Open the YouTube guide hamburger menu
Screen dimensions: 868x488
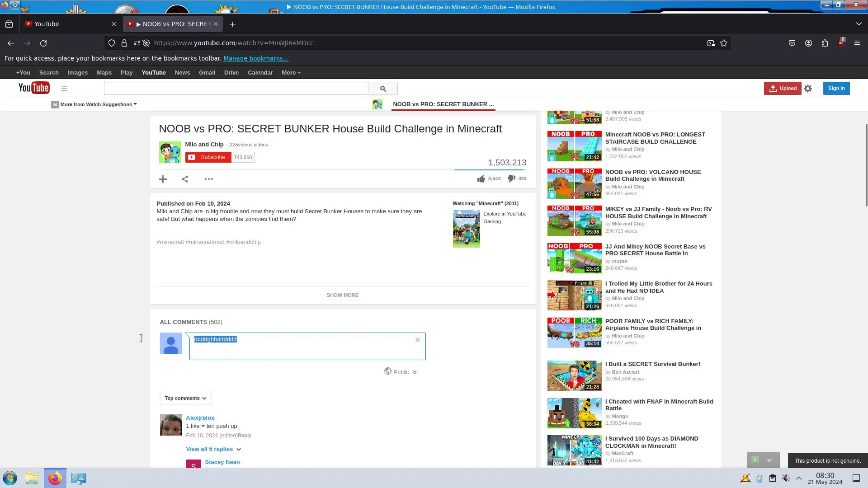(x=64, y=89)
